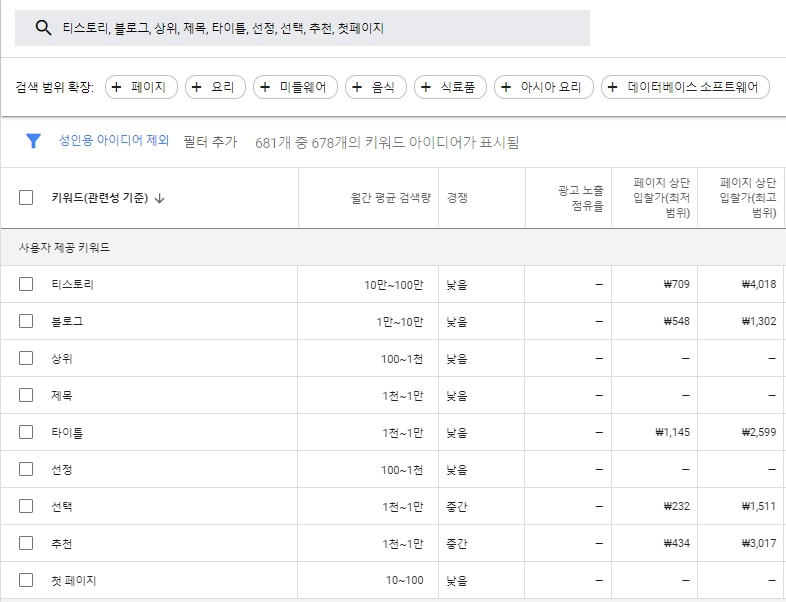The width and height of the screenshot is (786, 602).
Task: Click the plus icon on 페이지 chip
Action: click(x=116, y=87)
